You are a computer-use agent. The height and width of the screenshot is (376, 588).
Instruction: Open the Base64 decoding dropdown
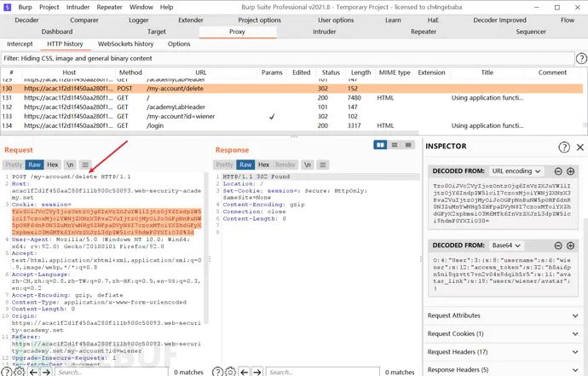506,246
